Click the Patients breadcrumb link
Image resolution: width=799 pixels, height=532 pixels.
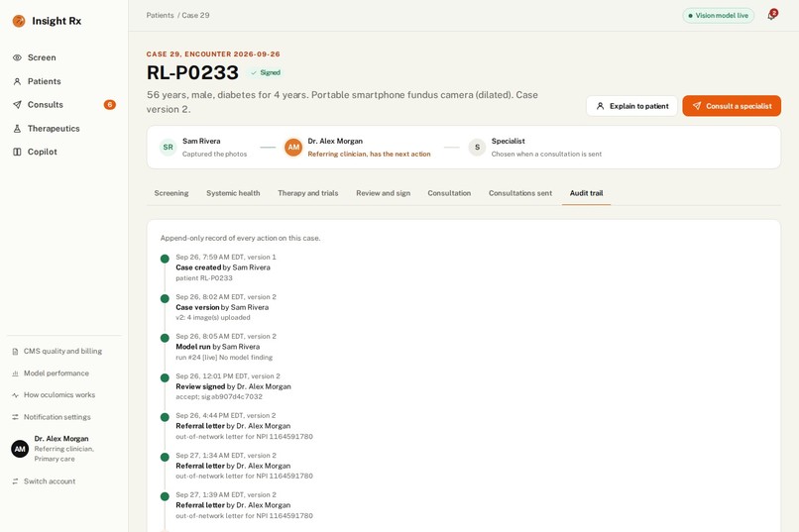(x=160, y=15)
